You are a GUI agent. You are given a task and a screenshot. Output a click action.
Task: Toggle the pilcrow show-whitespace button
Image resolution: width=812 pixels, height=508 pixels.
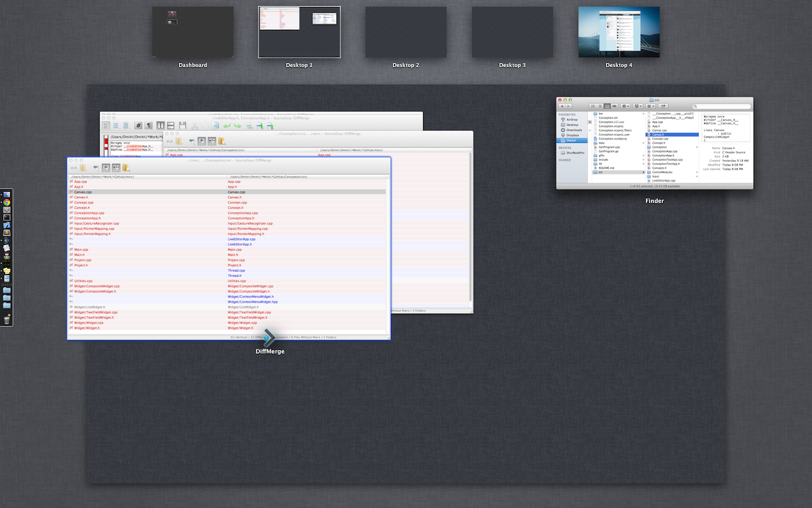point(149,126)
